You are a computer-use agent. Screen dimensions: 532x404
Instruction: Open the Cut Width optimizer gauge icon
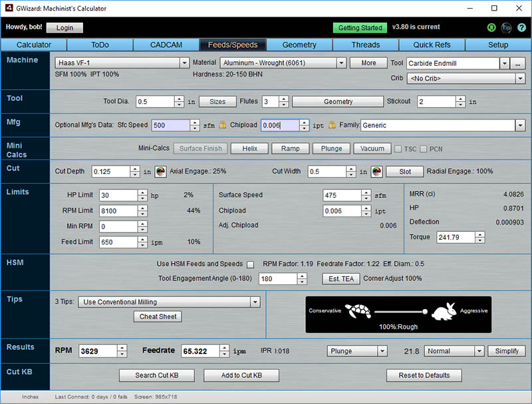(x=376, y=171)
